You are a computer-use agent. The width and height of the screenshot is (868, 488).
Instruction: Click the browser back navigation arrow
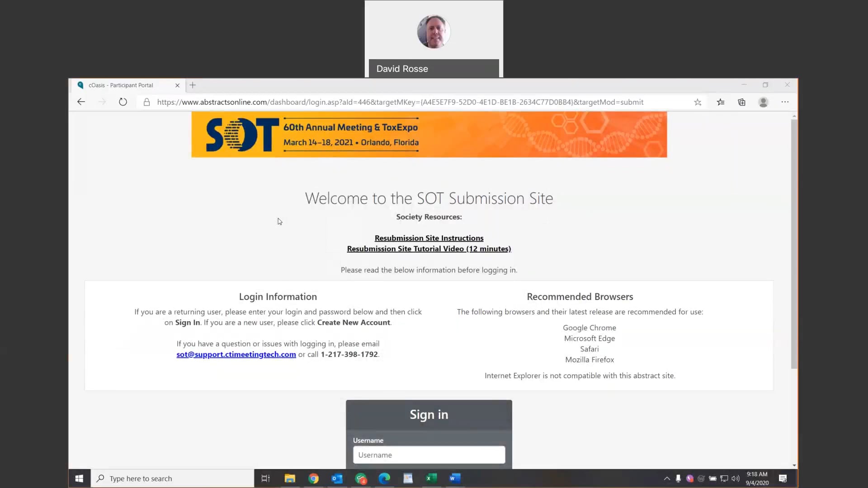click(x=81, y=102)
